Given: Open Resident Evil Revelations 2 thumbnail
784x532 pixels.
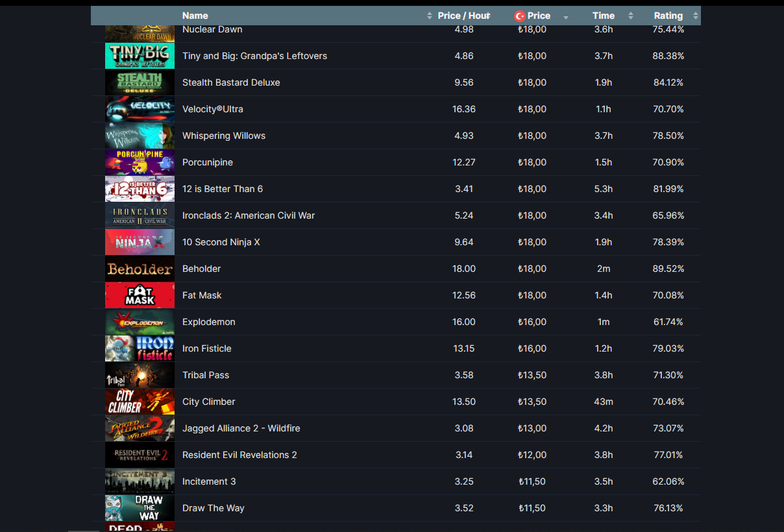Looking at the screenshot, I should pos(140,455).
